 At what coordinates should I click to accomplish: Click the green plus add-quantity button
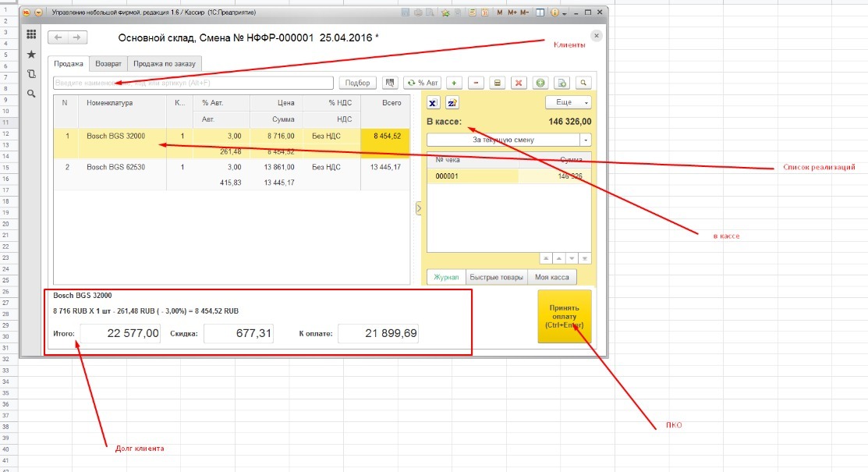(x=455, y=83)
